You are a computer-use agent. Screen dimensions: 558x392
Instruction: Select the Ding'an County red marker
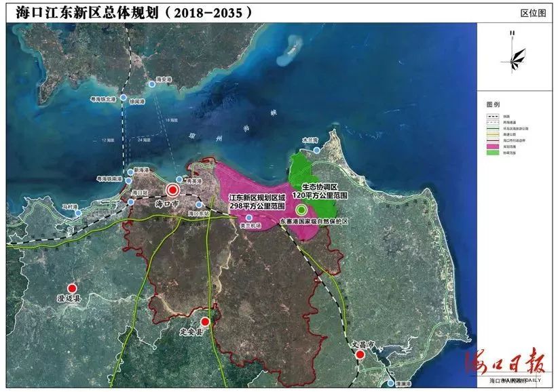click(205, 322)
